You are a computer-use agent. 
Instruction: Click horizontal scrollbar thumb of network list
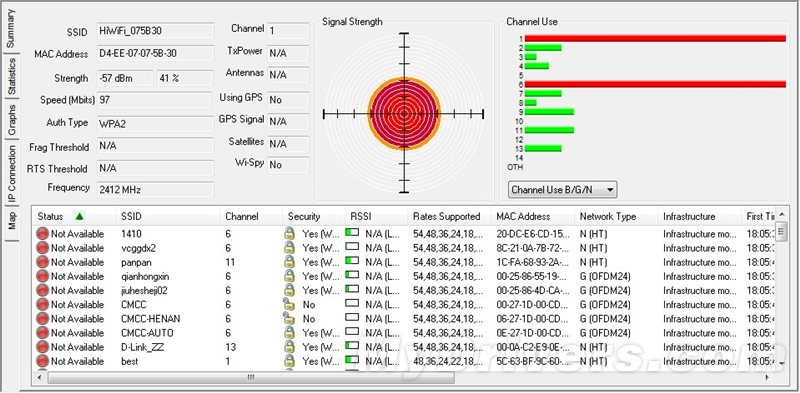[251, 378]
